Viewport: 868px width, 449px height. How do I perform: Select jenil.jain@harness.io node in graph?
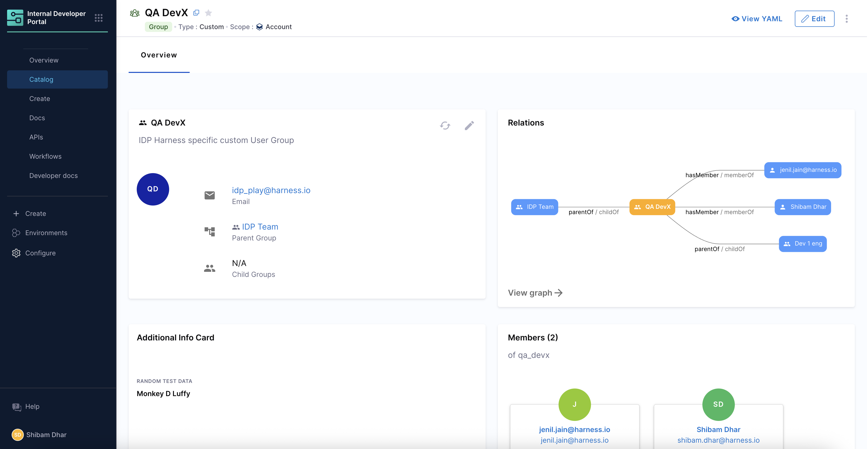[x=803, y=170]
